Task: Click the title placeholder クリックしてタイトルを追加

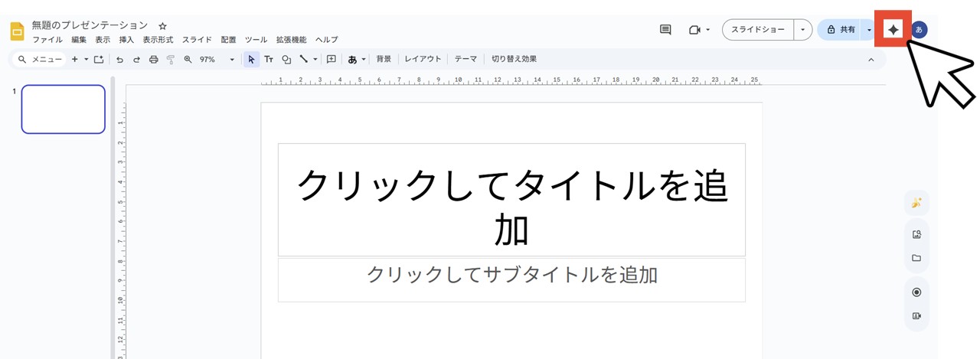Action: 511,200
